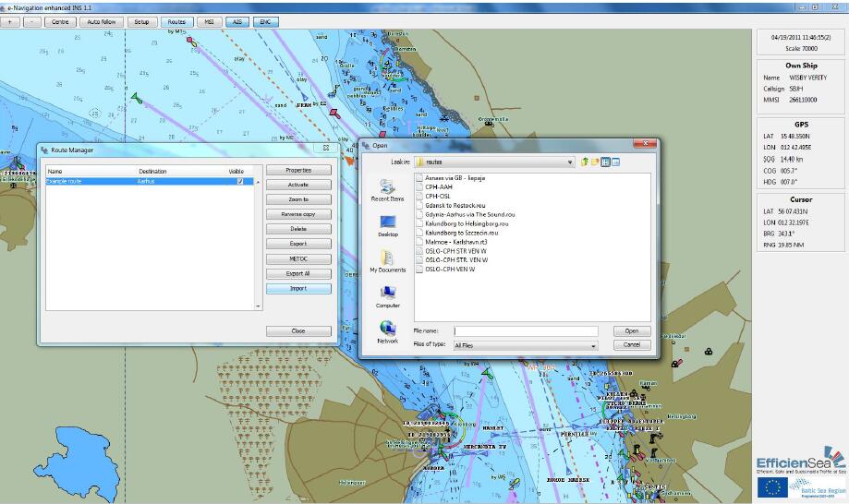849x504 pixels.
Task: Close the Open dialog with red X
Action: (645, 144)
